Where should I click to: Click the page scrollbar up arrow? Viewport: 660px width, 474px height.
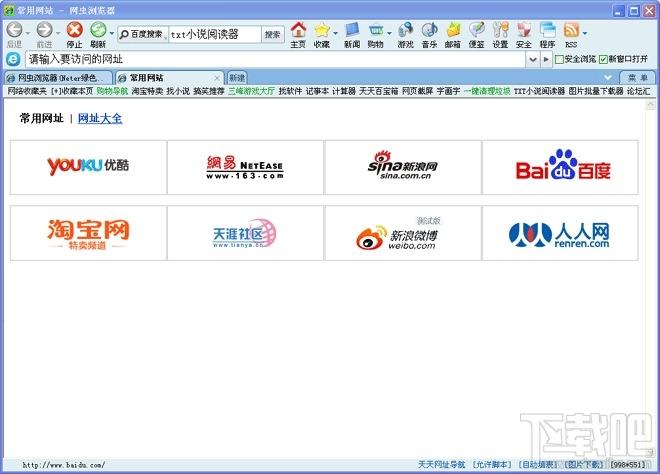651,104
